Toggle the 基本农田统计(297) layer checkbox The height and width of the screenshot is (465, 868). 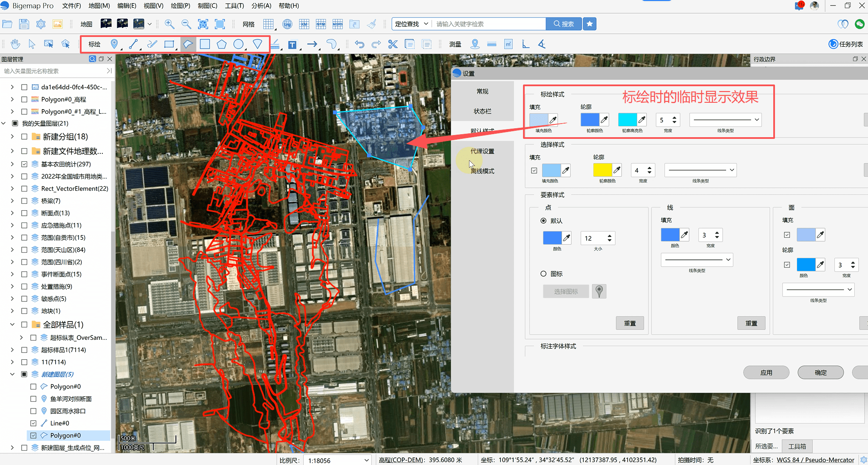(x=24, y=164)
